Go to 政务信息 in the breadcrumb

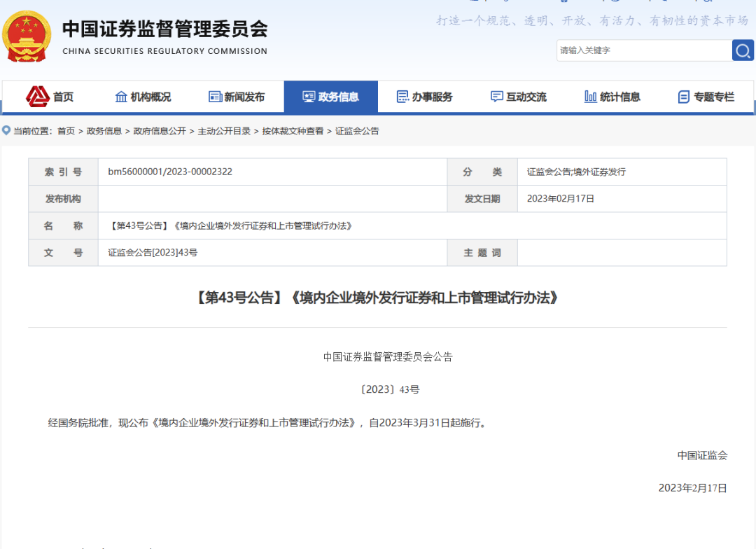point(104,131)
